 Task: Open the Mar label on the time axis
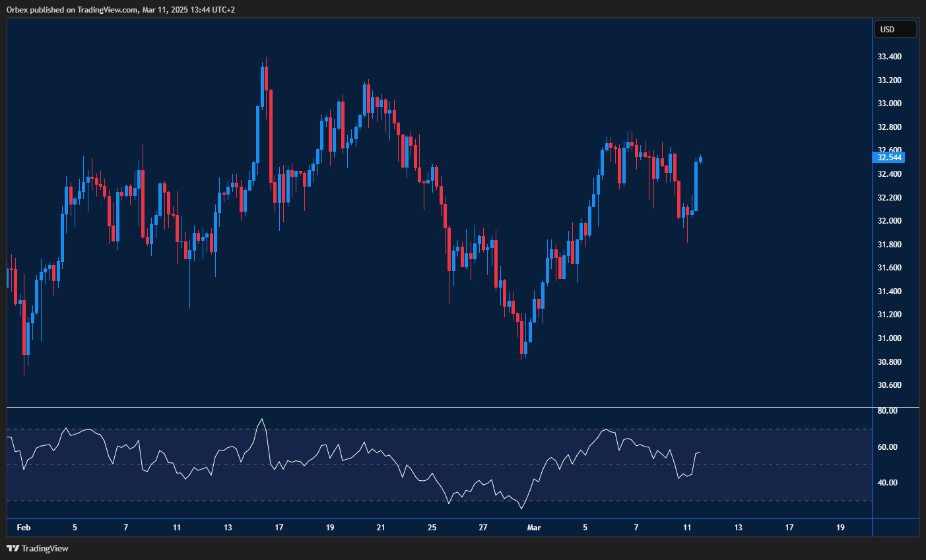tap(533, 528)
